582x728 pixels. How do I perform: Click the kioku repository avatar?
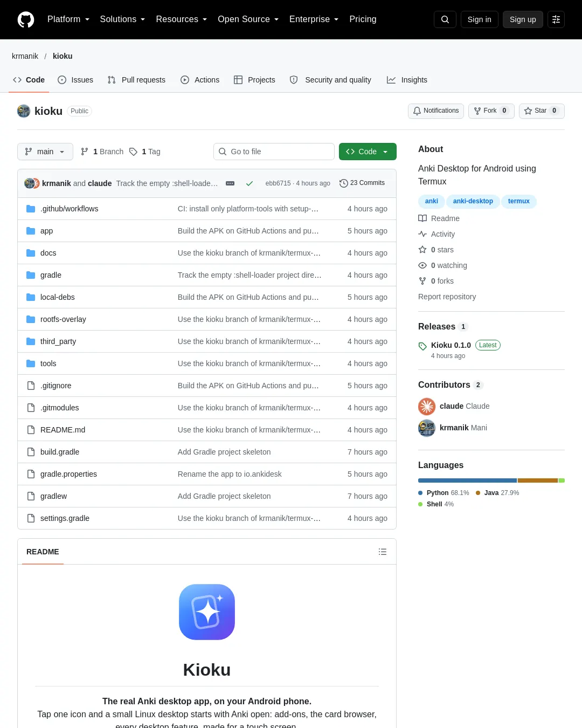click(24, 111)
